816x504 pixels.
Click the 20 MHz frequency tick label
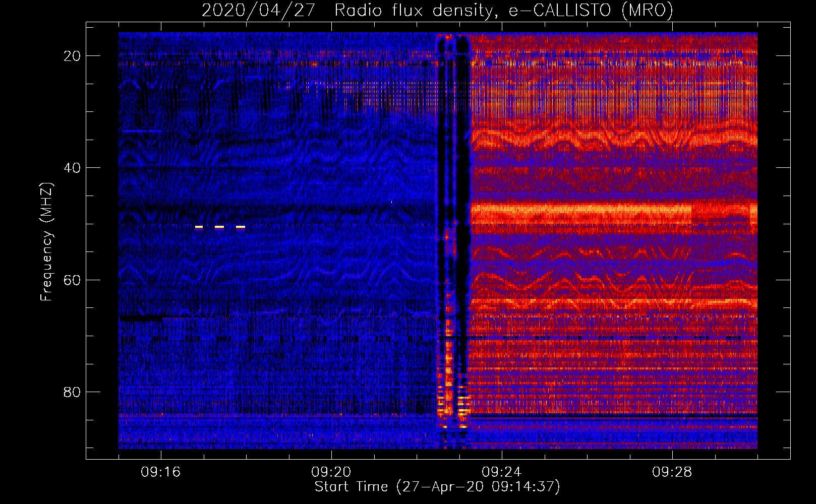pos(72,56)
